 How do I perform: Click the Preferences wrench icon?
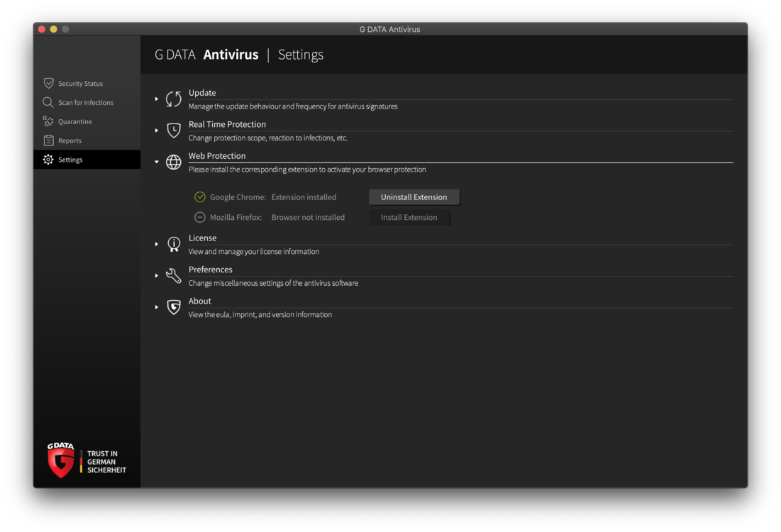click(x=174, y=276)
